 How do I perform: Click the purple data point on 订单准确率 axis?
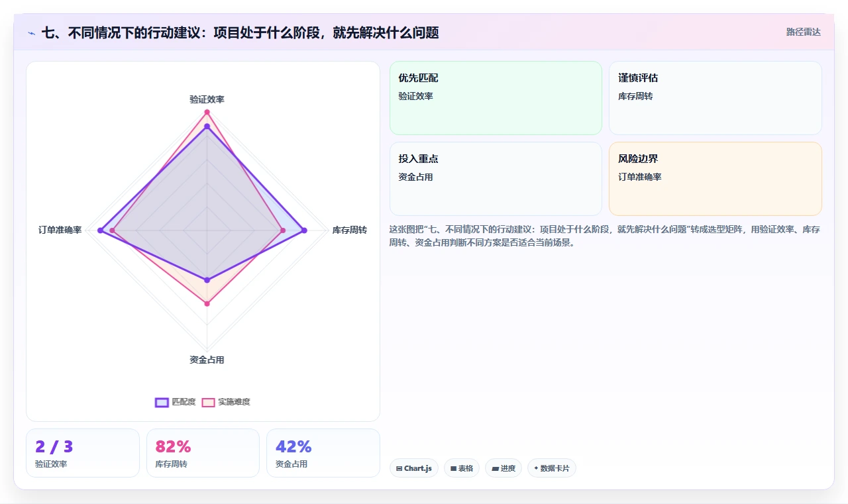coord(100,230)
